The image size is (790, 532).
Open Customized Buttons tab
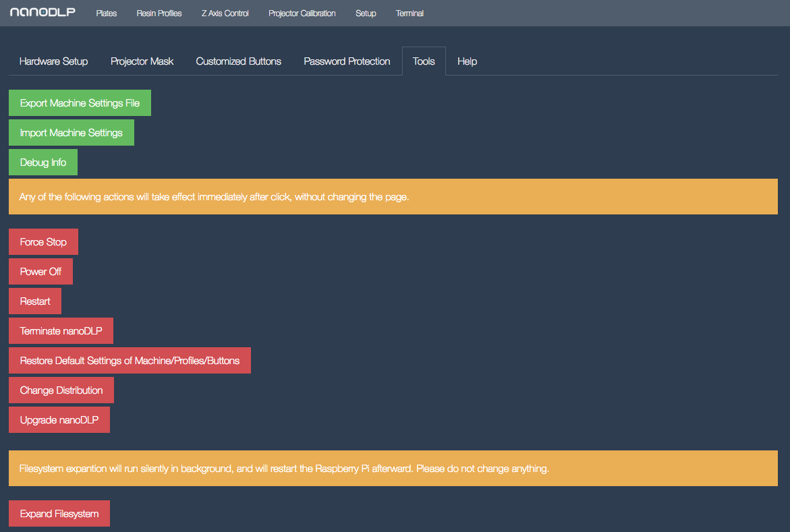238,61
